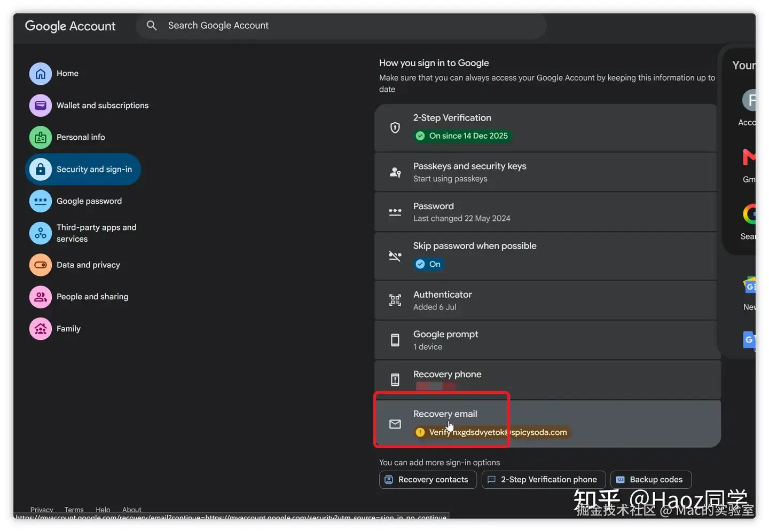Click the Google prompt phone icon
769x532 pixels.
pos(395,340)
